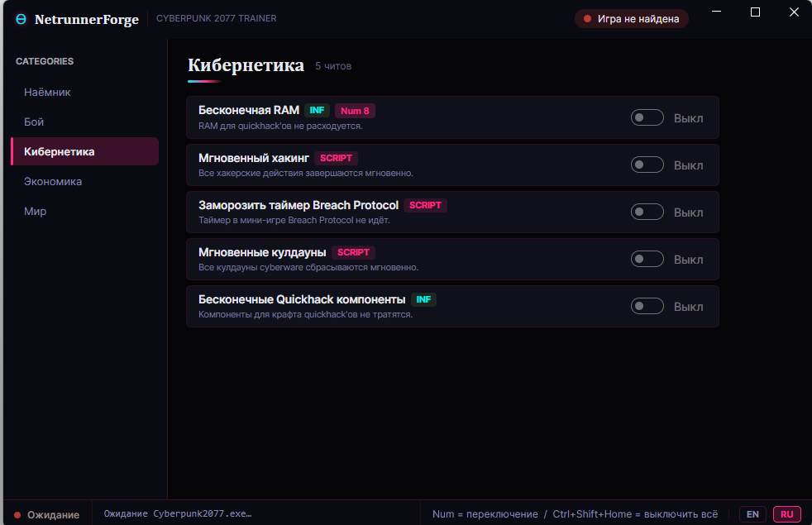The width and height of the screenshot is (812, 525).
Task: Open the Наёмник category
Action: [84, 92]
